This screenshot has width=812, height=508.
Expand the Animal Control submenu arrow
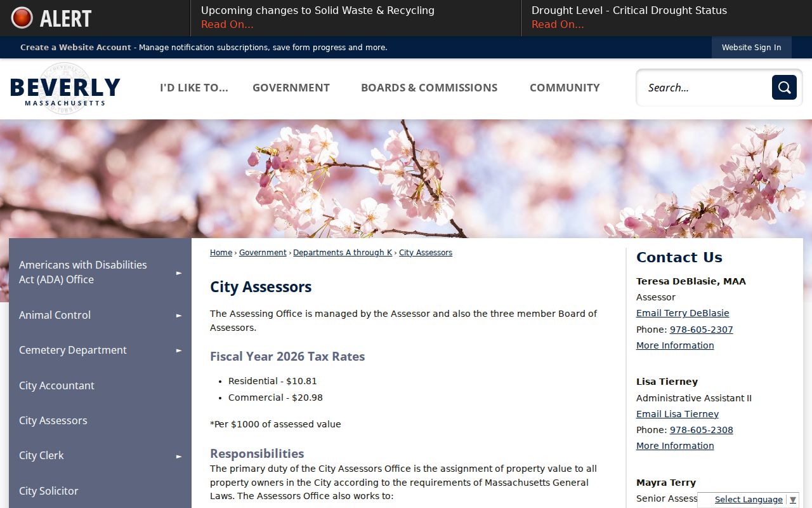[x=179, y=315]
